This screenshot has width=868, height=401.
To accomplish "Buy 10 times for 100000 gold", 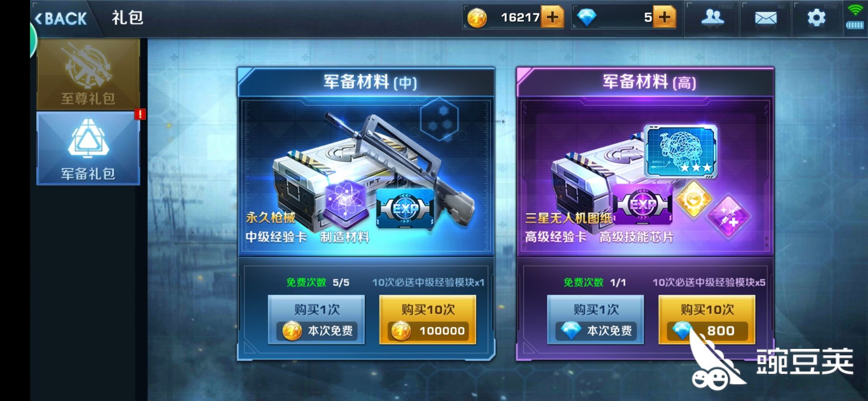I will pyautogui.click(x=428, y=320).
